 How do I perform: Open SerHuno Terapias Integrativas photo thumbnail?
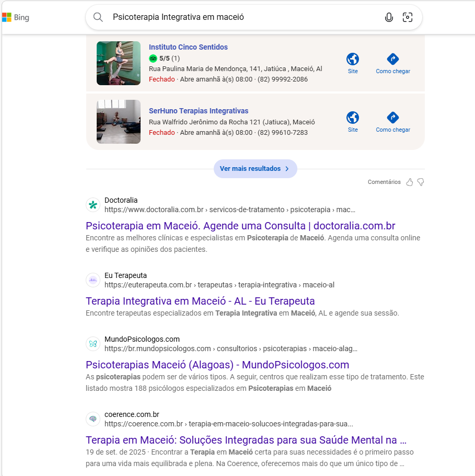[x=119, y=122]
